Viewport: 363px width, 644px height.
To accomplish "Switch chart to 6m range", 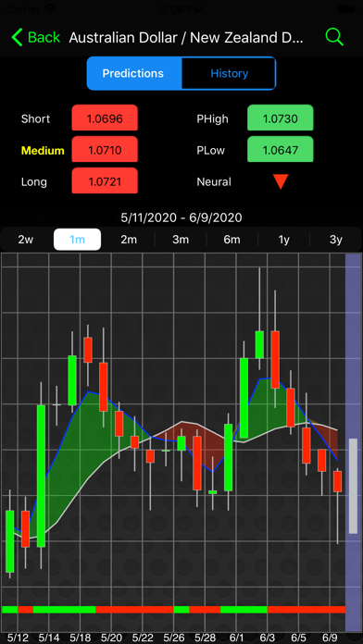I will coord(232,240).
